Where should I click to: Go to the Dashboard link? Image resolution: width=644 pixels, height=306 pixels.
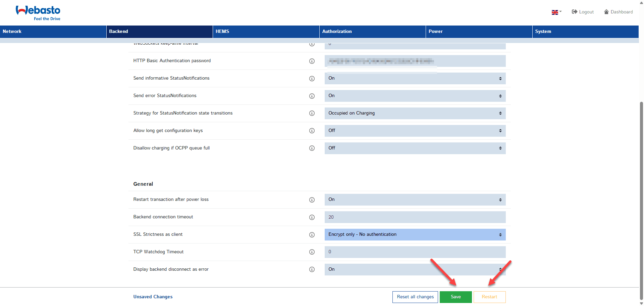619,12
